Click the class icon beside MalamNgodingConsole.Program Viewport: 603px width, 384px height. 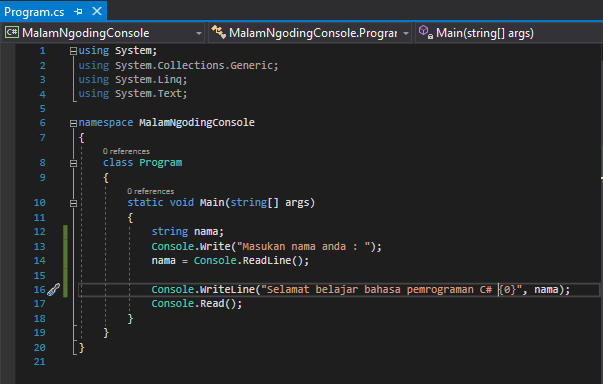[218, 32]
